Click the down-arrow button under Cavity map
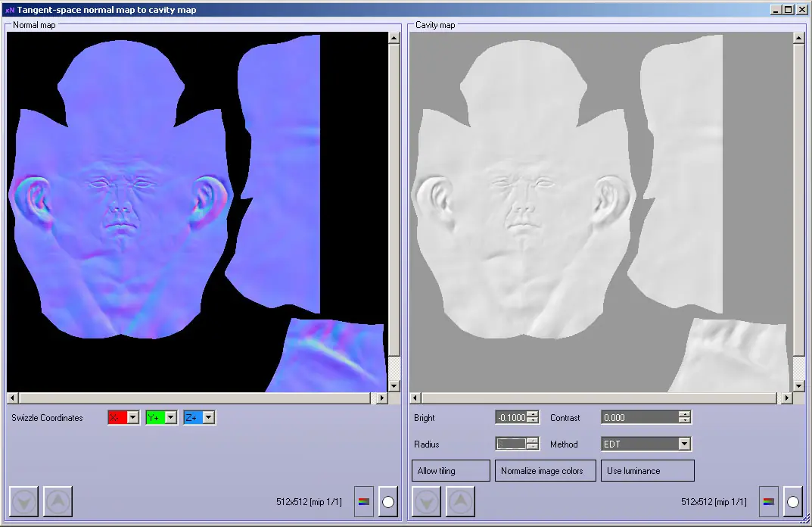Viewport: 812px width, 527px height. pyautogui.click(x=427, y=501)
